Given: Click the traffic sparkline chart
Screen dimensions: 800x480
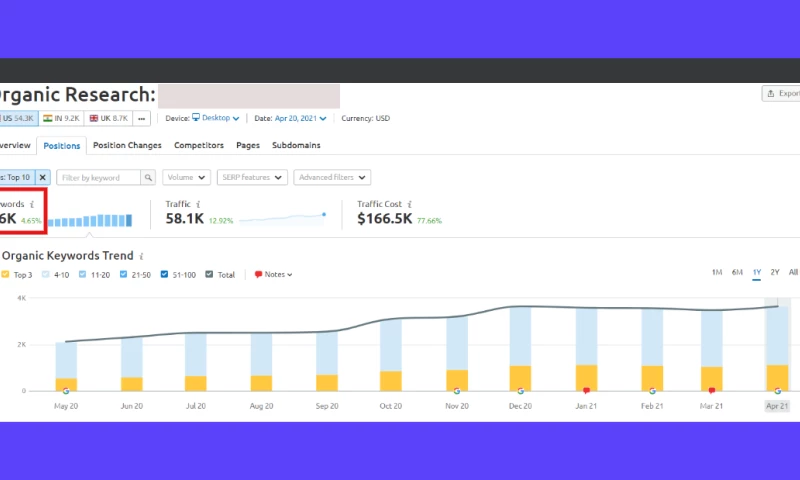Looking at the screenshot, I should (x=282, y=218).
